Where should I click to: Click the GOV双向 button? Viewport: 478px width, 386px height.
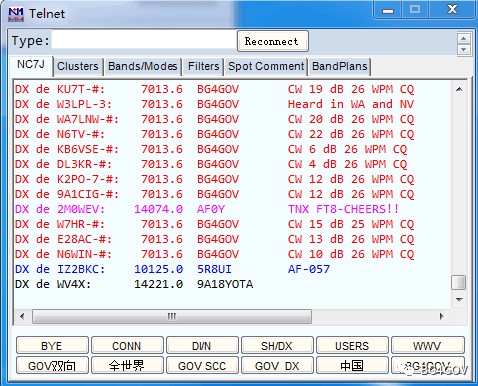click(52, 365)
